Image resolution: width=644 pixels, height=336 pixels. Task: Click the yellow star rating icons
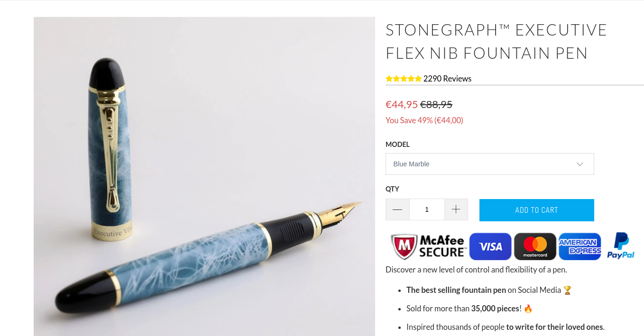tap(404, 79)
